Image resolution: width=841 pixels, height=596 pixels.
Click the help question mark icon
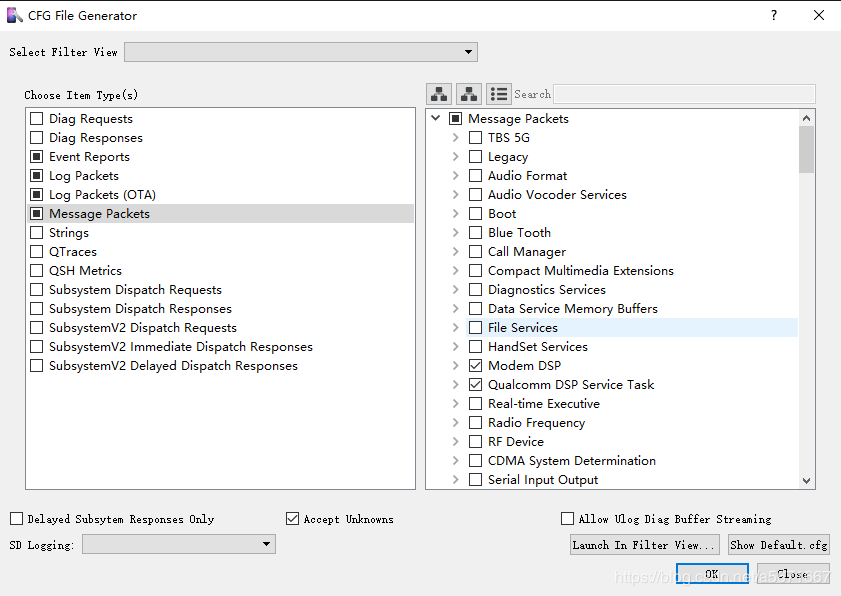(x=773, y=15)
